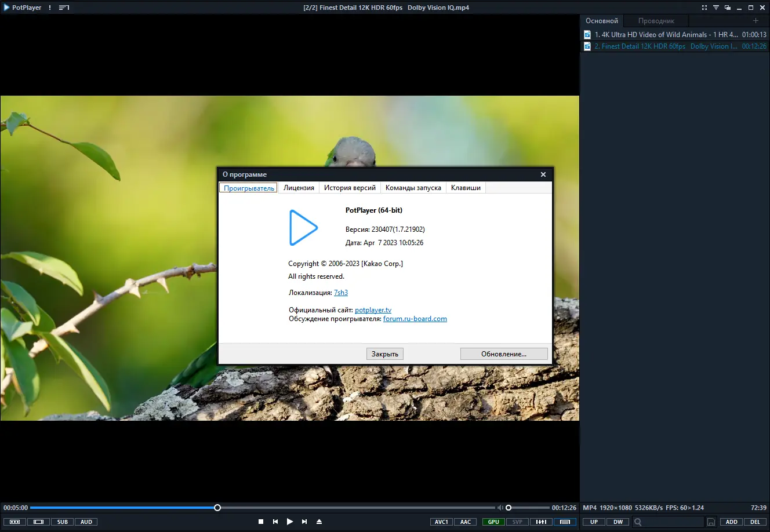Click the film strip icon button at bottom left
Viewport: 770px width, 532px height.
point(38,522)
